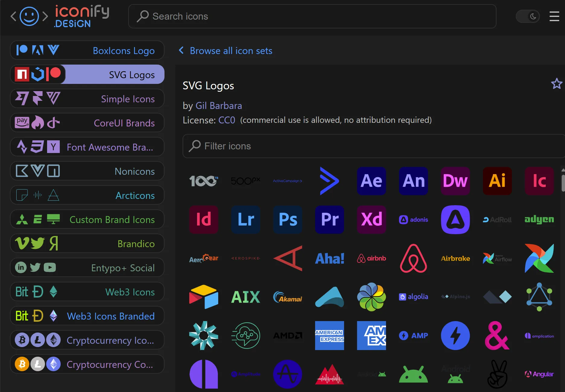
Task: Open the Web3 Icons Branded set
Action: [x=87, y=316]
